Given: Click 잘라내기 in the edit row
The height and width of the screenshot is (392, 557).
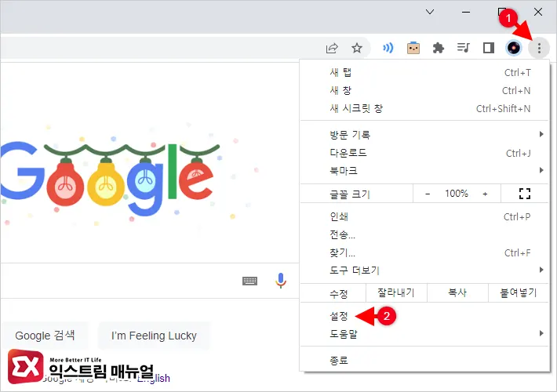Looking at the screenshot, I should (x=396, y=293).
